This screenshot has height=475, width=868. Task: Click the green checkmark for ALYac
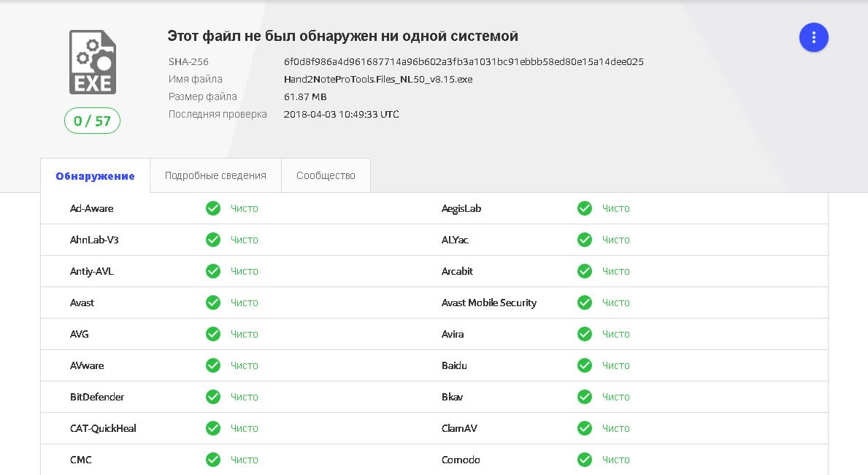[x=585, y=240]
